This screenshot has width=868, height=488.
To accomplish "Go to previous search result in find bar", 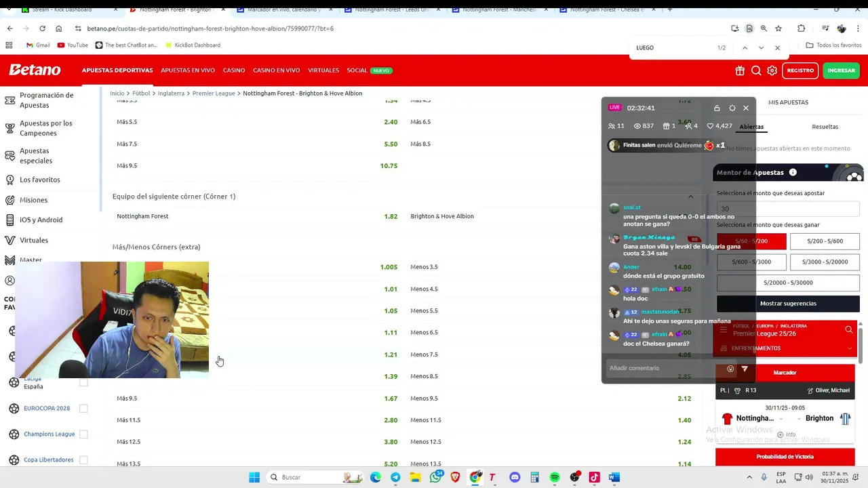I will click(x=745, y=47).
